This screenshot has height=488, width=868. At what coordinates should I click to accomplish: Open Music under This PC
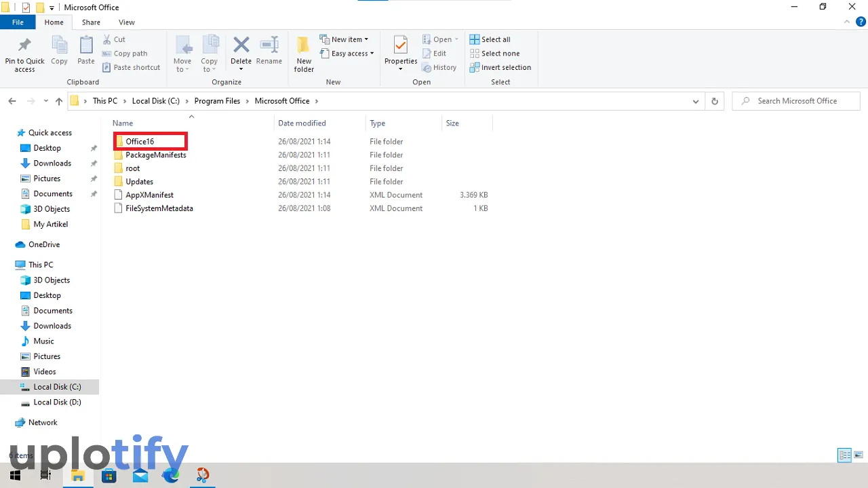click(37, 341)
